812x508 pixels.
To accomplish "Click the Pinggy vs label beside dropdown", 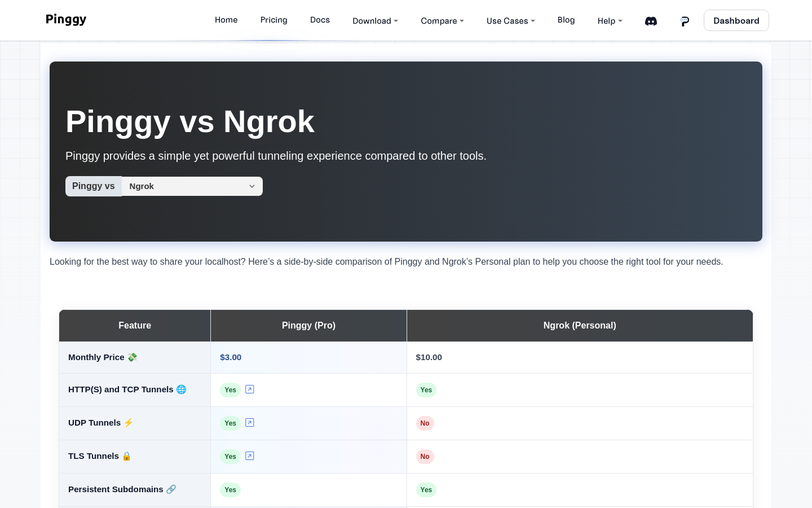I will [94, 186].
